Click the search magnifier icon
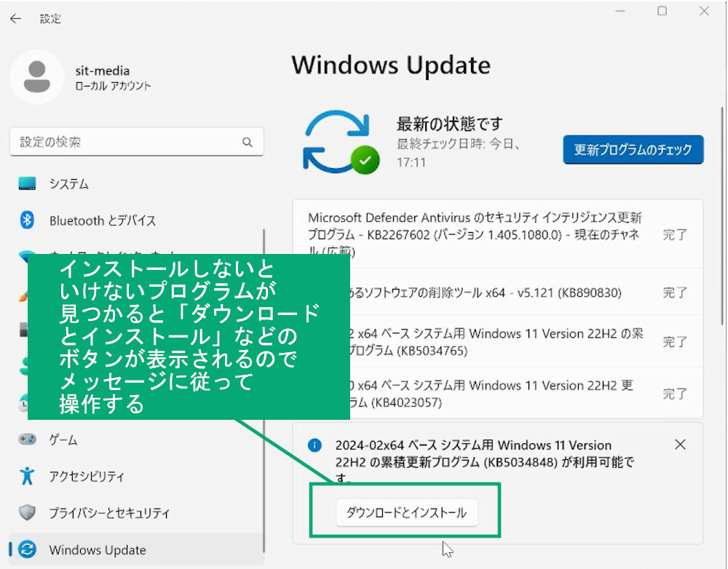The height and width of the screenshot is (569, 728). pos(248,142)
